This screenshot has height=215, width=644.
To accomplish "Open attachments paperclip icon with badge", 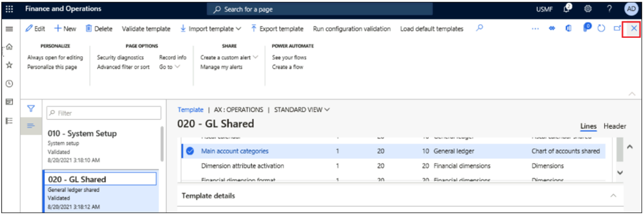I will pyautogui.click(x=586, y=28).
